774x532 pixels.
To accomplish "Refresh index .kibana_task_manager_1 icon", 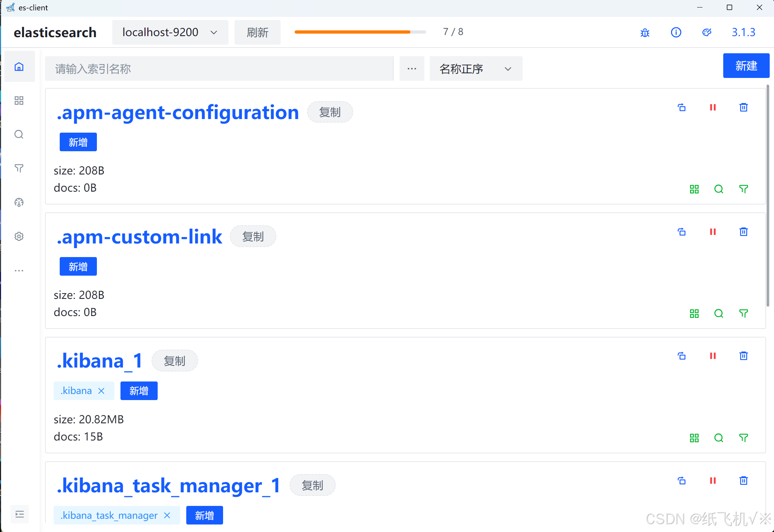I will pyautogui.click(x=682, y=481).
